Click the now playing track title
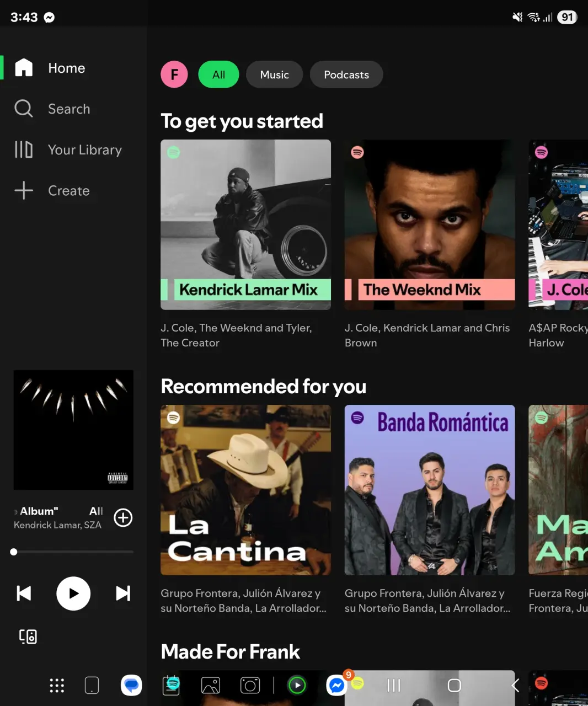This screenshot has width=588, height=706. 58,511
